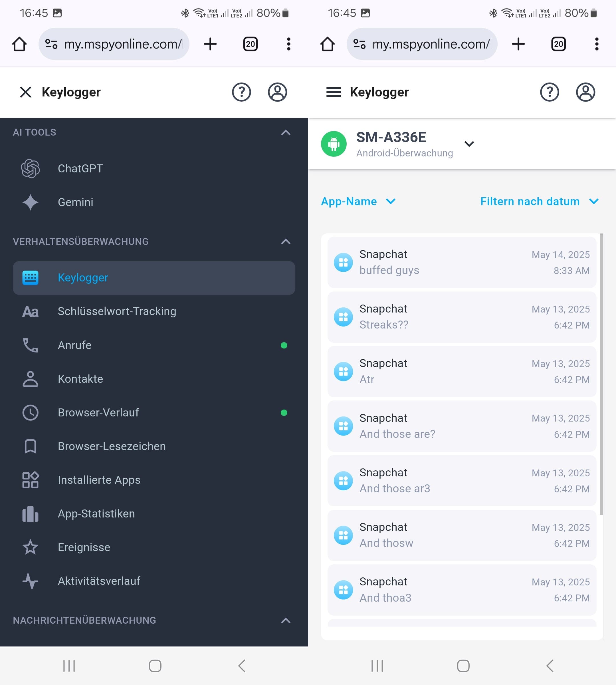Open the Snapchat entry 'Atr'
Screen dimensions: 616x685
coord(462,371)
